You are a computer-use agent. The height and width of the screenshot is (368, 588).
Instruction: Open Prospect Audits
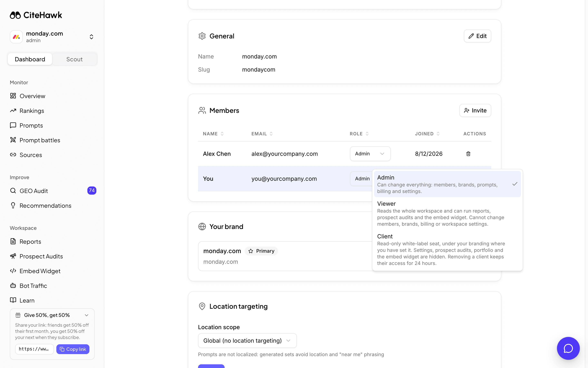(x=41, y=256)
